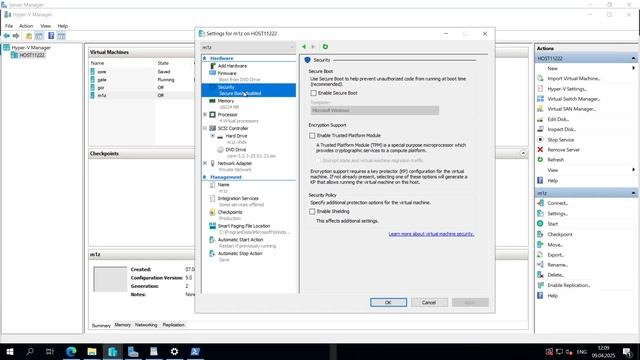Open File Explorer from taskbar
This screenshot has height=360, width=640.
coord(92,351)
